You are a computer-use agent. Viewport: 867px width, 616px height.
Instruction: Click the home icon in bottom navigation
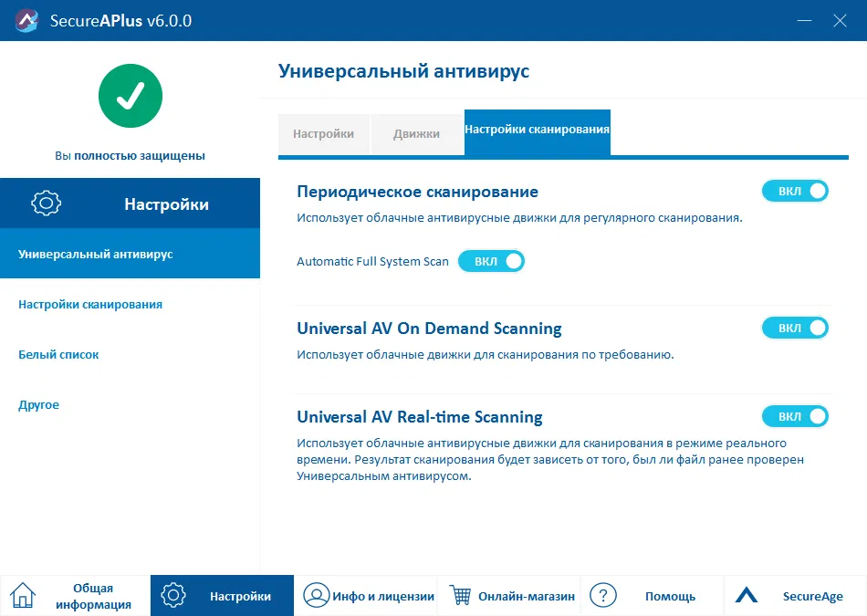click(x=23, y=596)
